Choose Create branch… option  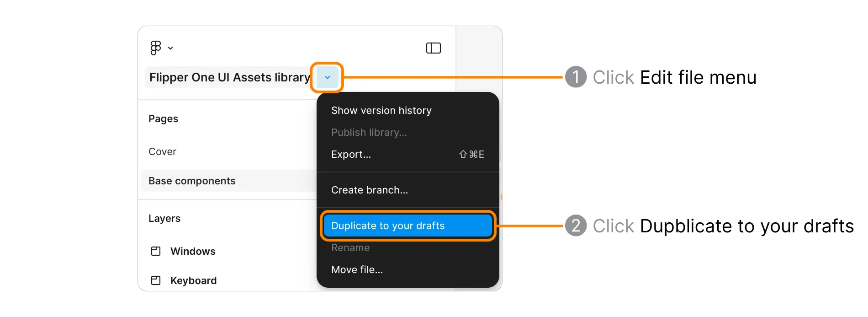370,190
